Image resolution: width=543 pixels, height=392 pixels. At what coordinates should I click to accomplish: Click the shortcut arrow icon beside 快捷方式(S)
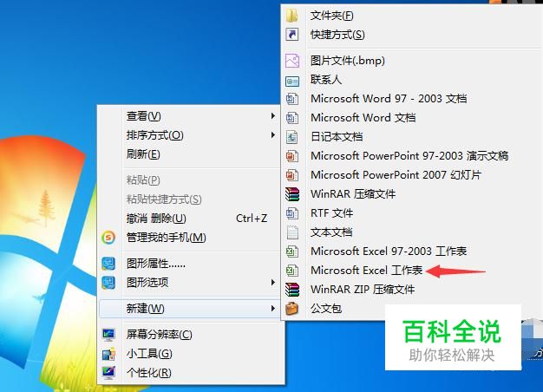292,35
